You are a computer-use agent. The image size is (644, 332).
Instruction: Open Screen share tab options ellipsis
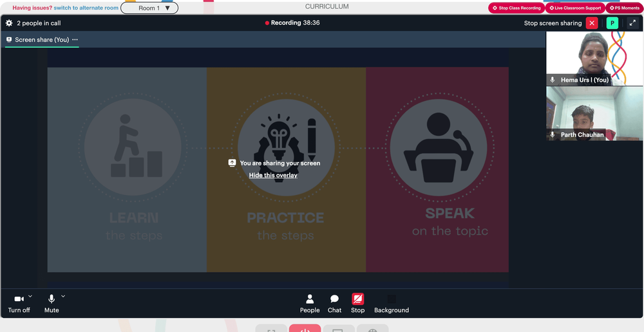point(75,40)
